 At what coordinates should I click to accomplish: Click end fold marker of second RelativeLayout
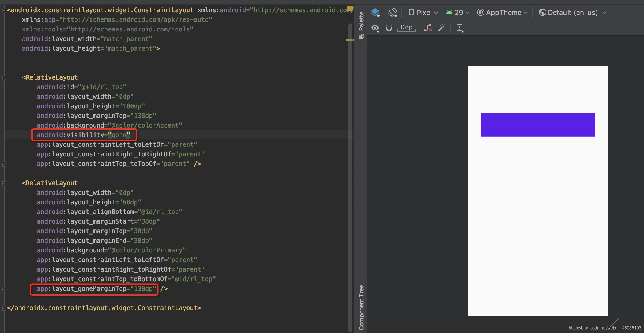pyautogui.click(x=4, y=289)
